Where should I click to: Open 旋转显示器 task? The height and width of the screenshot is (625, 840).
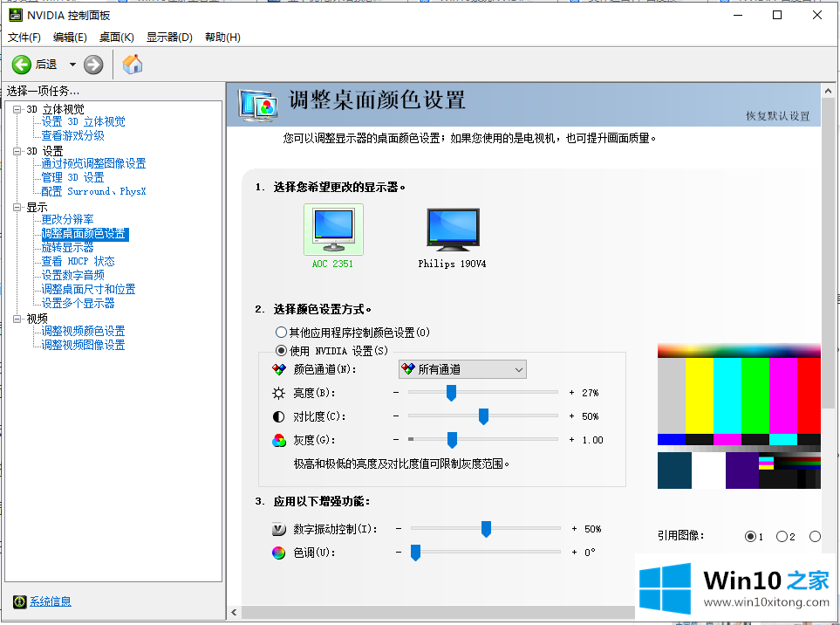pos(67,247)
